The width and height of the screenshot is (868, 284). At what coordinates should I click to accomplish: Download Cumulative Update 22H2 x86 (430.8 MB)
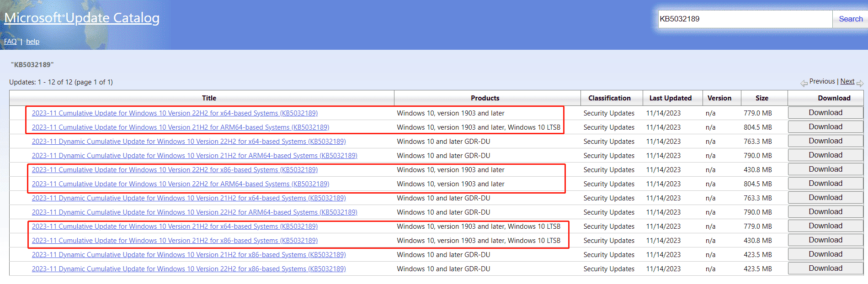[825, 169]
